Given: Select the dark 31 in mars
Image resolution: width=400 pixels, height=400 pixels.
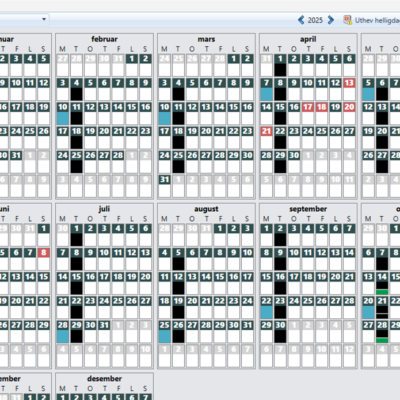Looking at the screenshot, I should 164,179.
